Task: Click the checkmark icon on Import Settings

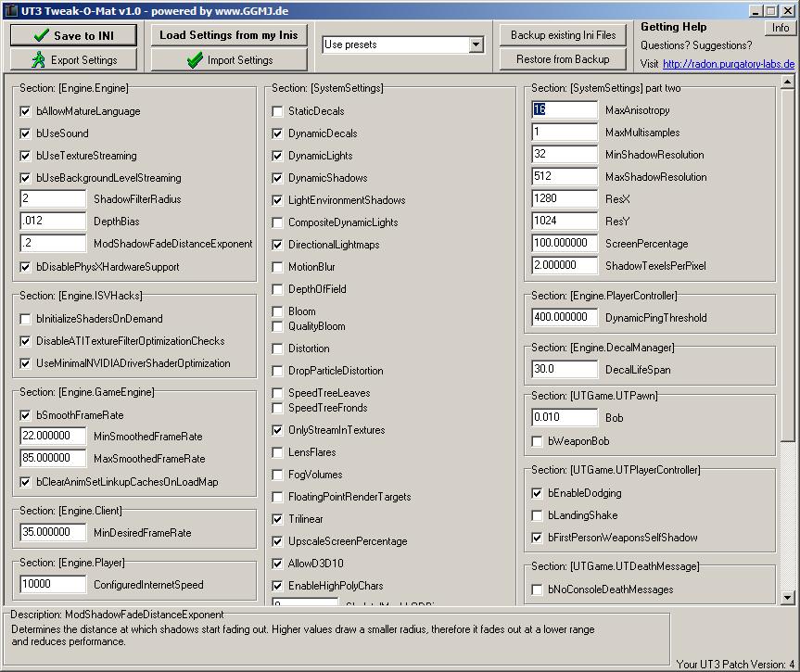Action: [x=195, y=60]
